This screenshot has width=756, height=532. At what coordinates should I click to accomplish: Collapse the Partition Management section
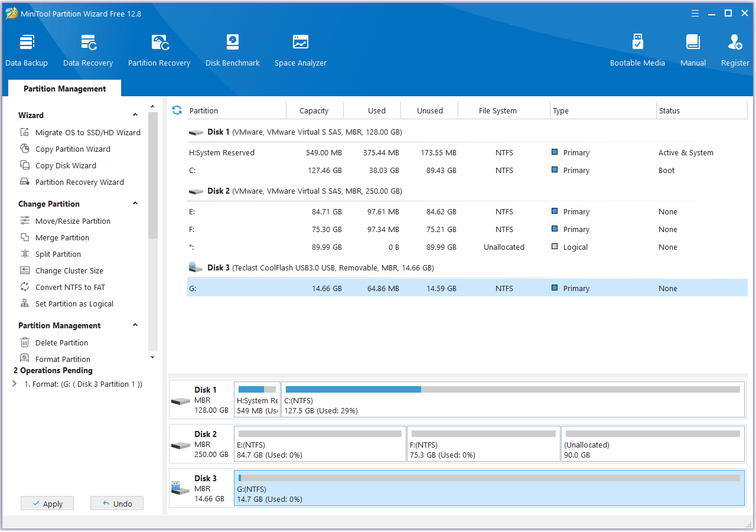(135, 325)
